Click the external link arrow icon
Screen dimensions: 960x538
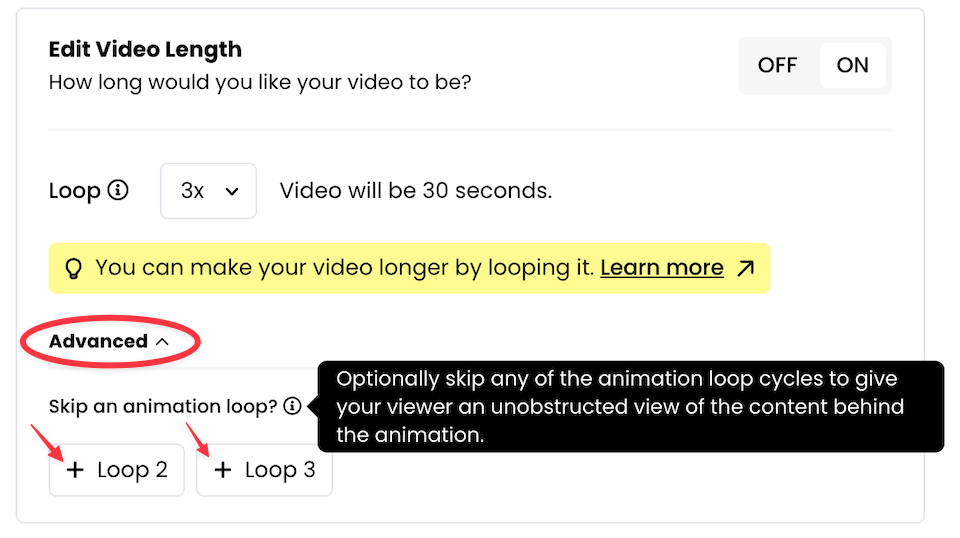[x=745, y=268]
